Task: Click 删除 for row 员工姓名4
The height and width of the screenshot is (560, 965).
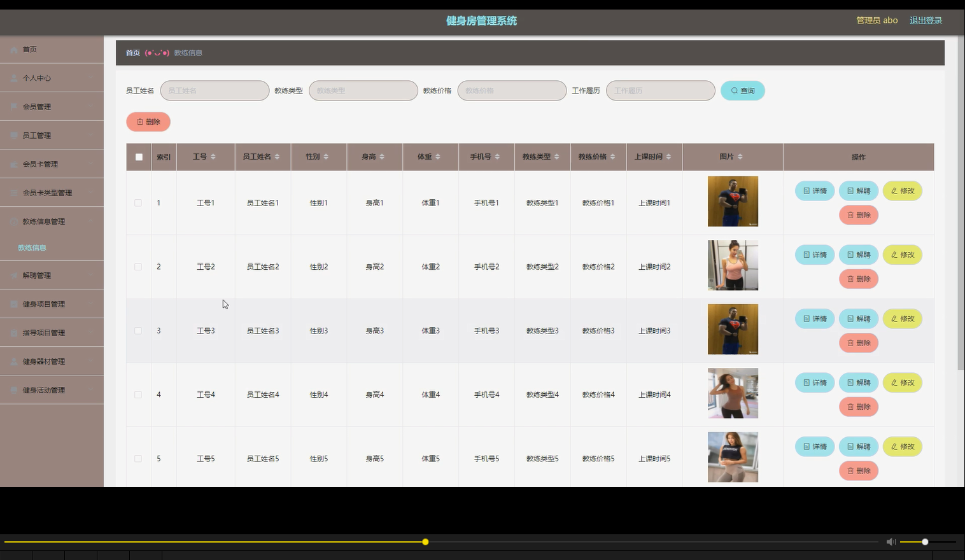Action: 859,407
